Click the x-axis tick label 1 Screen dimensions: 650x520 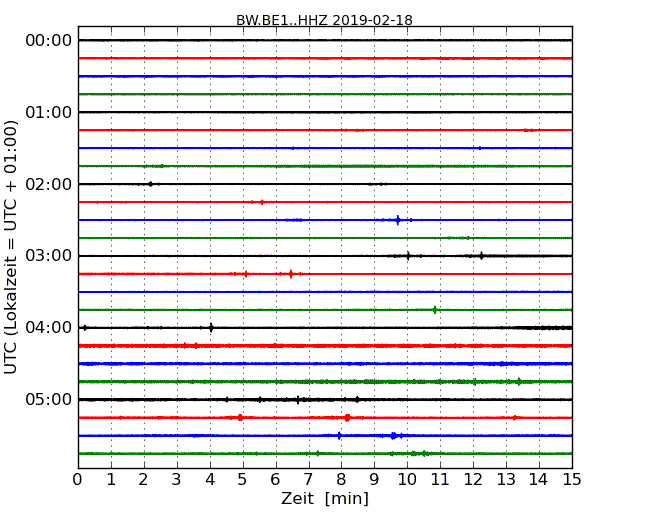coord(111,480)
